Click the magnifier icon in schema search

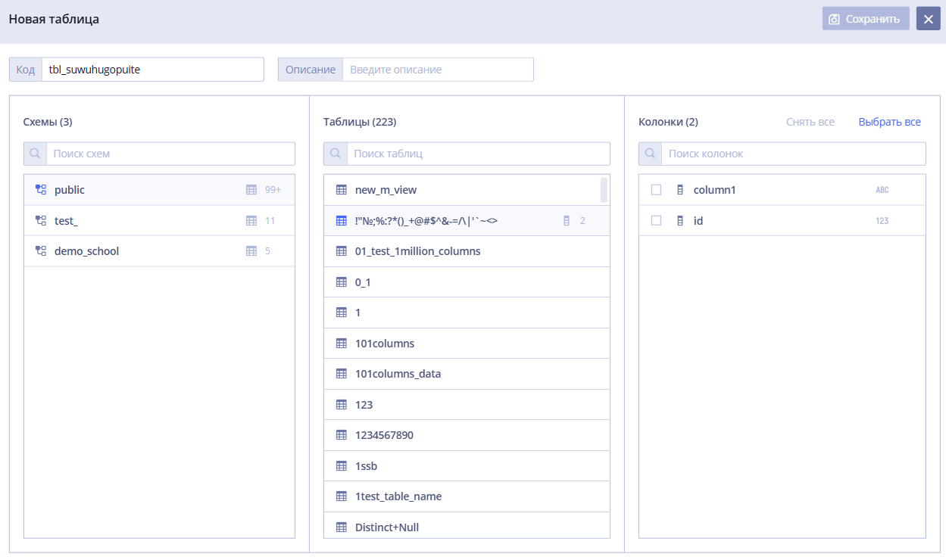tap(36, 154)
